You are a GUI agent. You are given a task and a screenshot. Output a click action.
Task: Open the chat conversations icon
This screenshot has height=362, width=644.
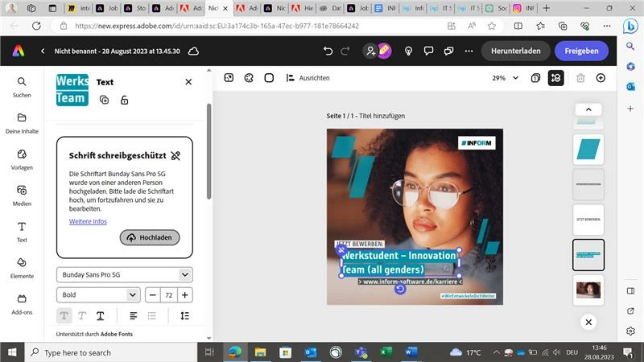click(x=448, y=51)
